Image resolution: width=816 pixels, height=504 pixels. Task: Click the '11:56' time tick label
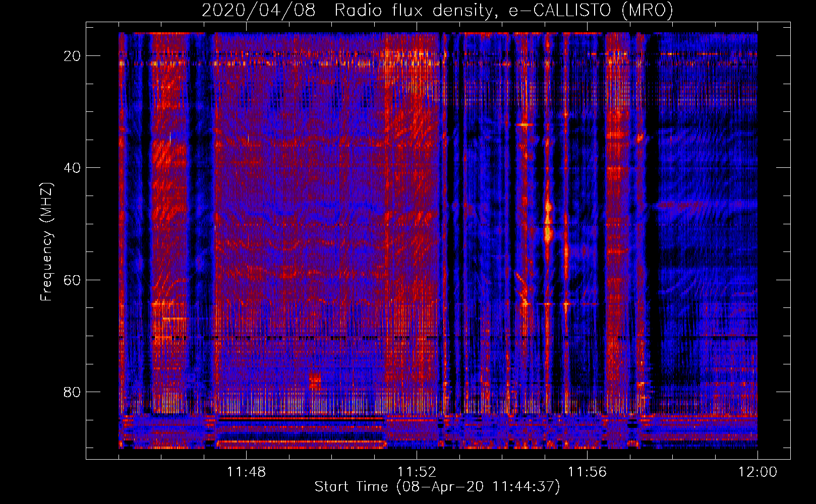[587, 472]
